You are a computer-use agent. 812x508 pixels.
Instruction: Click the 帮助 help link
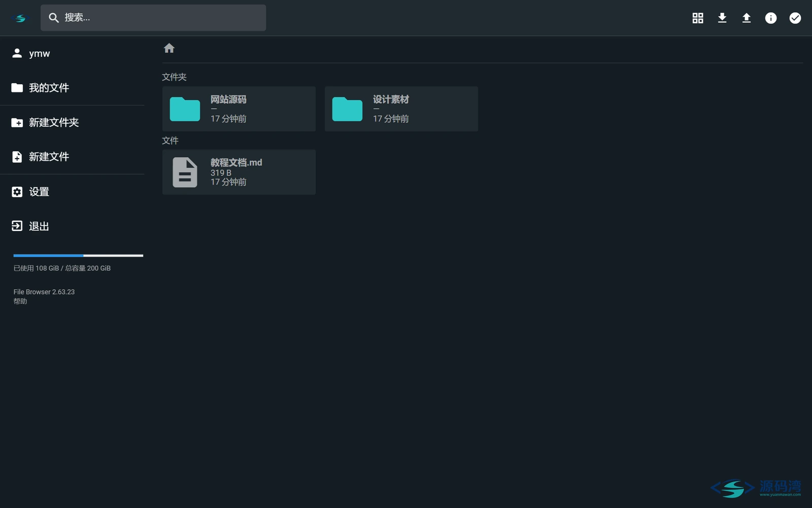[x=20, y=301]
